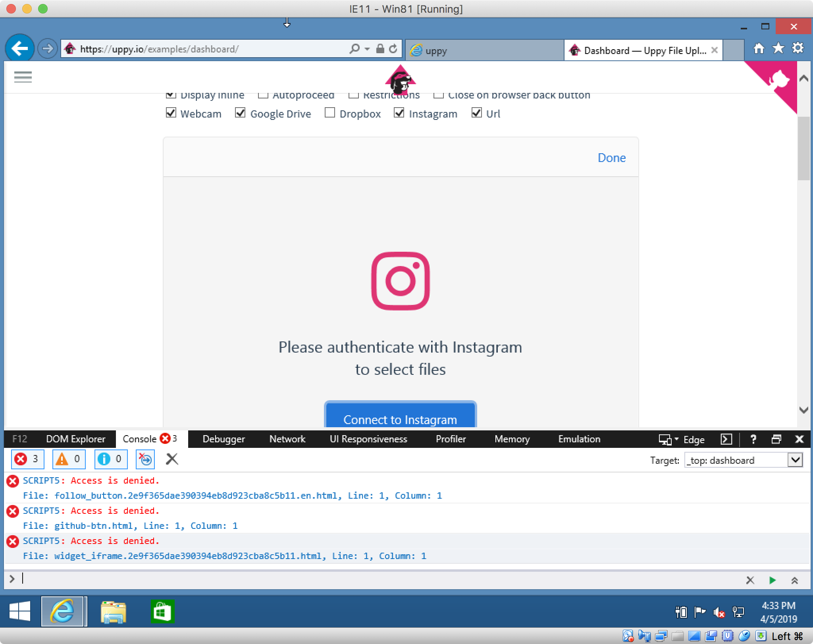Open the follow_button error file link
The height and width of the screenshot is (644, 813).
pyautogui.click(x=196, y=496)
